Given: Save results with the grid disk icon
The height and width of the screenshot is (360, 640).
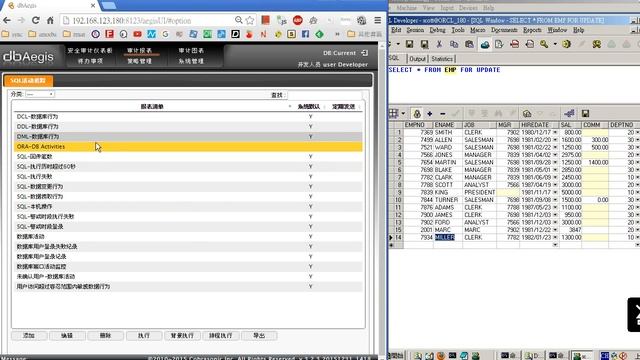Looking at the screenshot, I should tap(585, 113).
